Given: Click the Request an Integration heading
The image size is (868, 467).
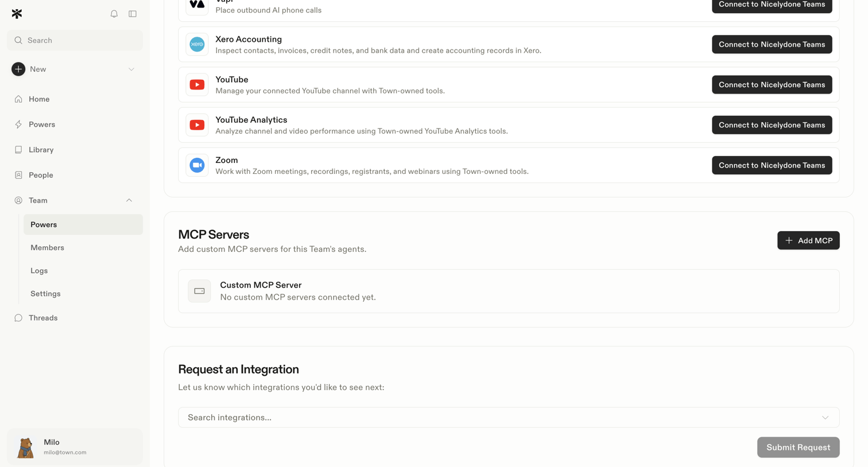Looking at the screenshot, I should pyautogui.click(x=238, y=369).
